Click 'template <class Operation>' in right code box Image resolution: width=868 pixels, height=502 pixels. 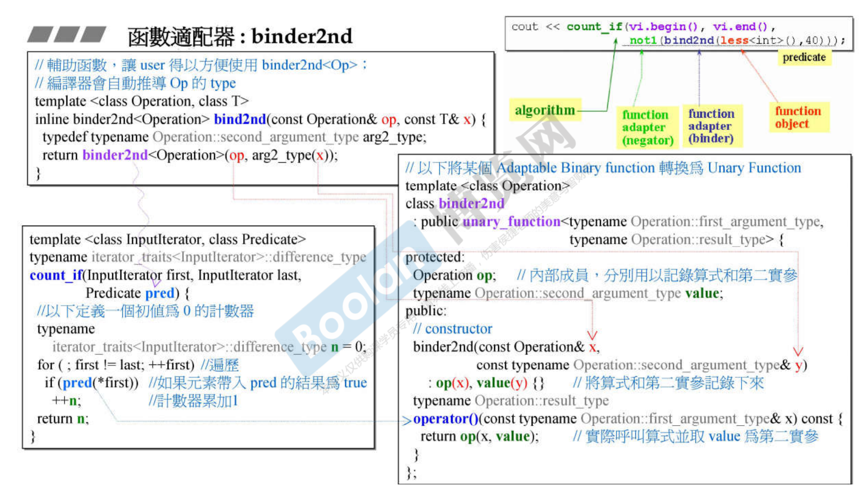tap(488, 186)
